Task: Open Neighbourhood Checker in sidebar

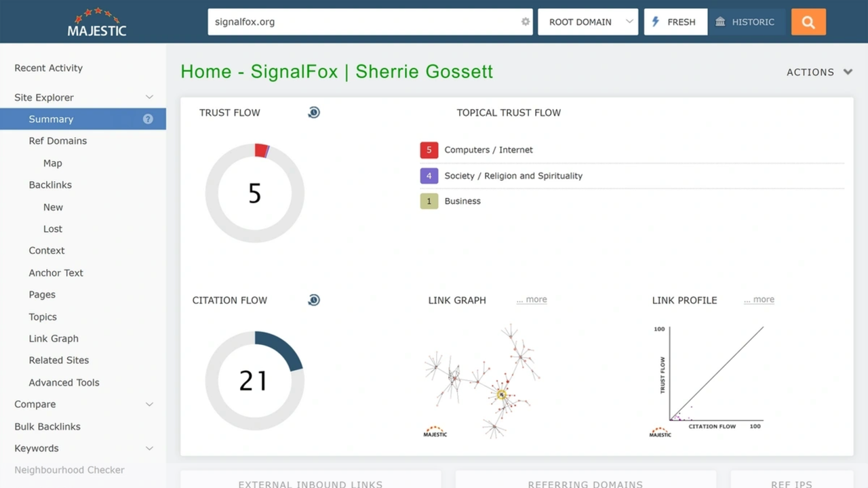Action: pyautogui.click(x=69, y=470)
